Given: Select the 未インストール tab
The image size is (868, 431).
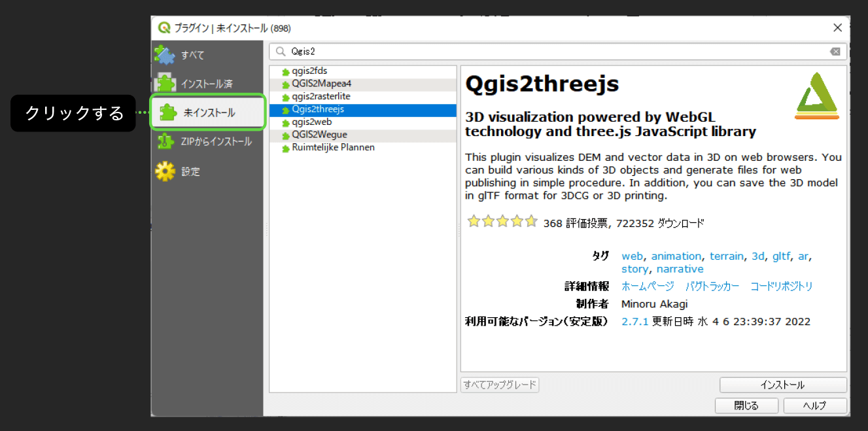Looking at the screenshot, I should [x=207, y=112].
